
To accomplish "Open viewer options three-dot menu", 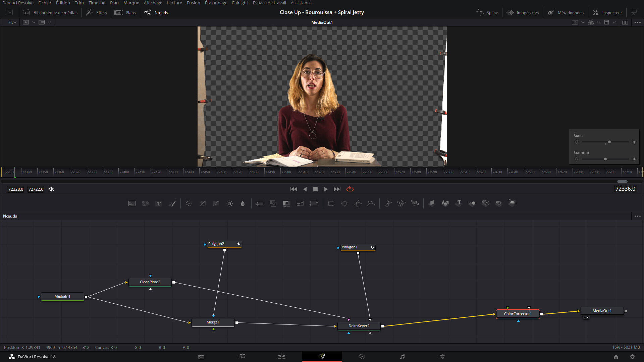I will 638,22.
